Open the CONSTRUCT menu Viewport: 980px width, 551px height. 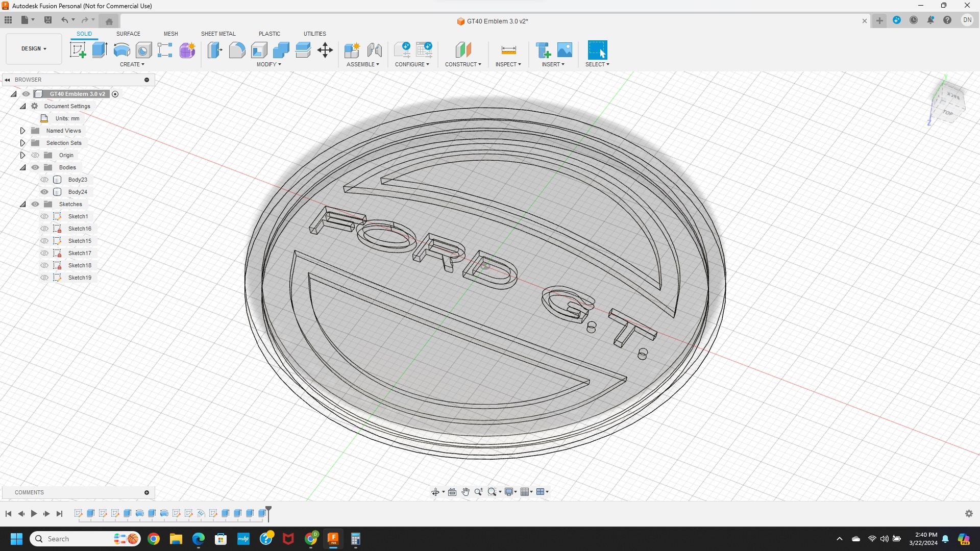(463, 64)
